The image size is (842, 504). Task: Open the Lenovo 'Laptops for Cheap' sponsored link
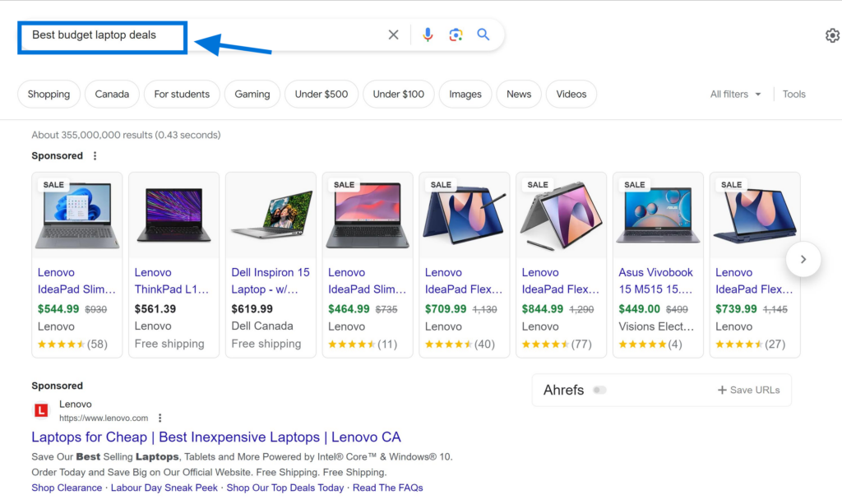click(215, 437)
